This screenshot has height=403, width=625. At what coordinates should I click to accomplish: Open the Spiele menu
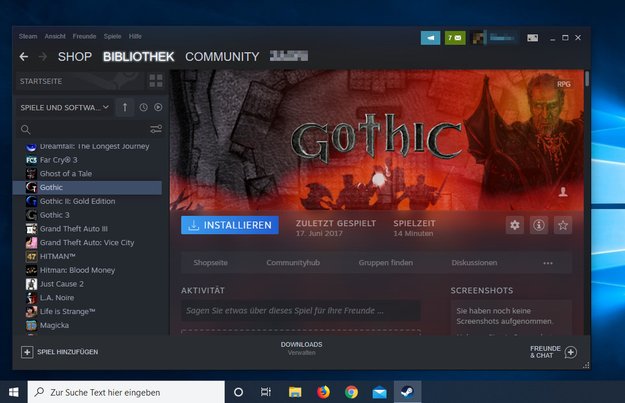[112, 36]
